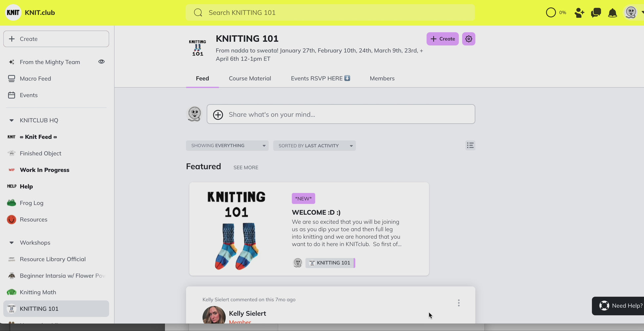644x331 pixels.
Task: Open the Showing Everything filter dropdown
Action: (x=227, y=146)
